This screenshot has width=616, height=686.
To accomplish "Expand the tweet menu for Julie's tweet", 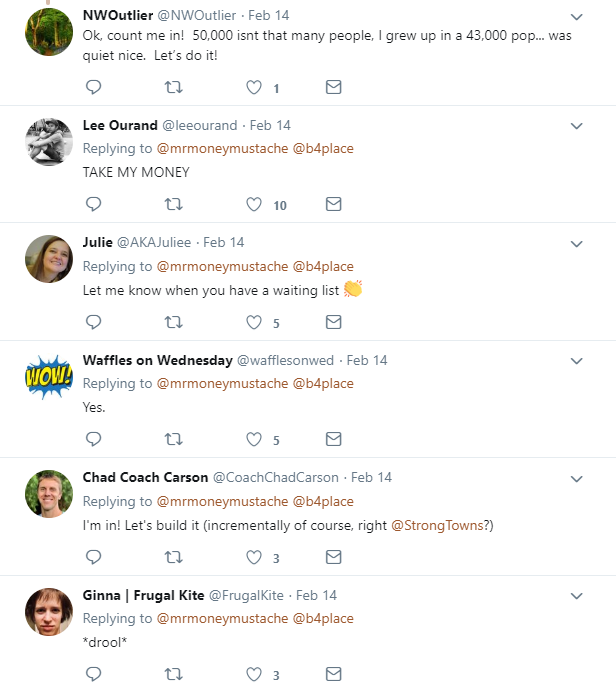I will 577,243.
